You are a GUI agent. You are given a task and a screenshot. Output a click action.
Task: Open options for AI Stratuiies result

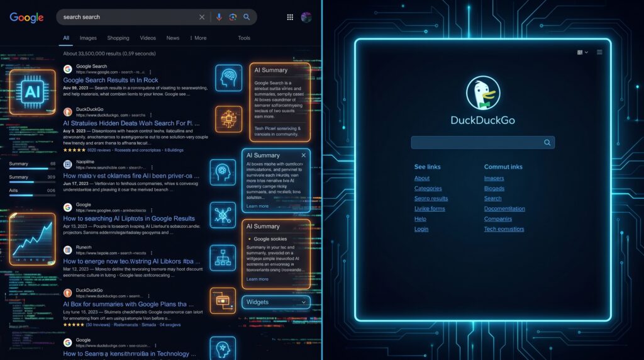pos(151,115)
